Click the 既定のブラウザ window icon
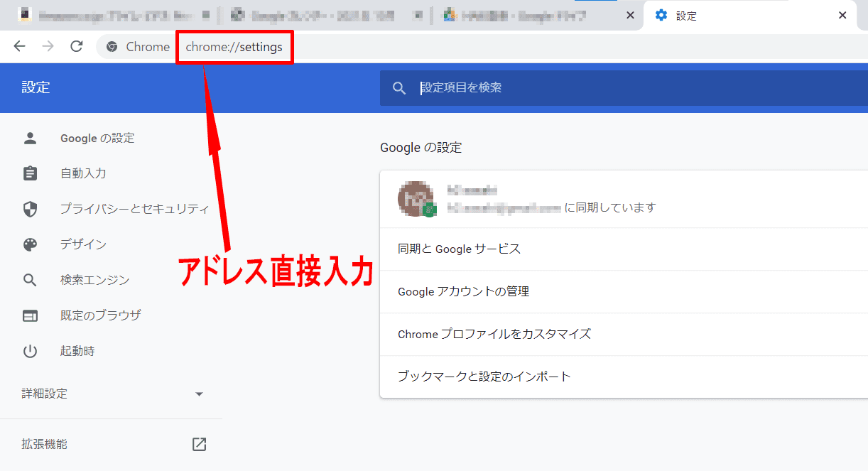The width and height of the screenshot is (868, 471). click(x=30, y=315)
